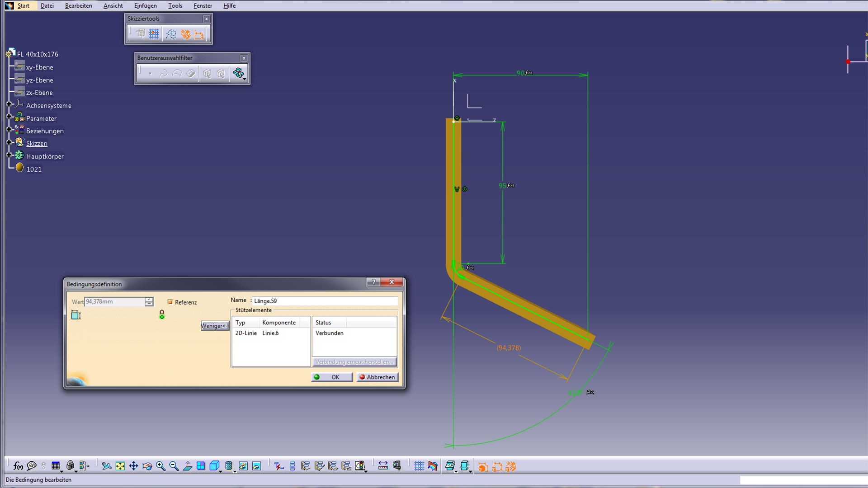Click the Zoom In magnifier
The image size is (868, 488).
pyautogui.click(x=160, y=466)
